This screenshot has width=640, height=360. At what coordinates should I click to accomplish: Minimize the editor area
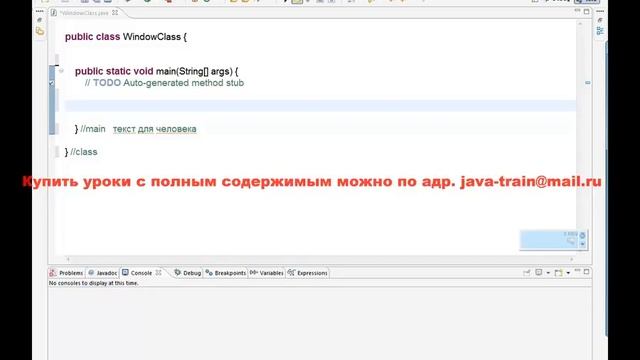578,11
